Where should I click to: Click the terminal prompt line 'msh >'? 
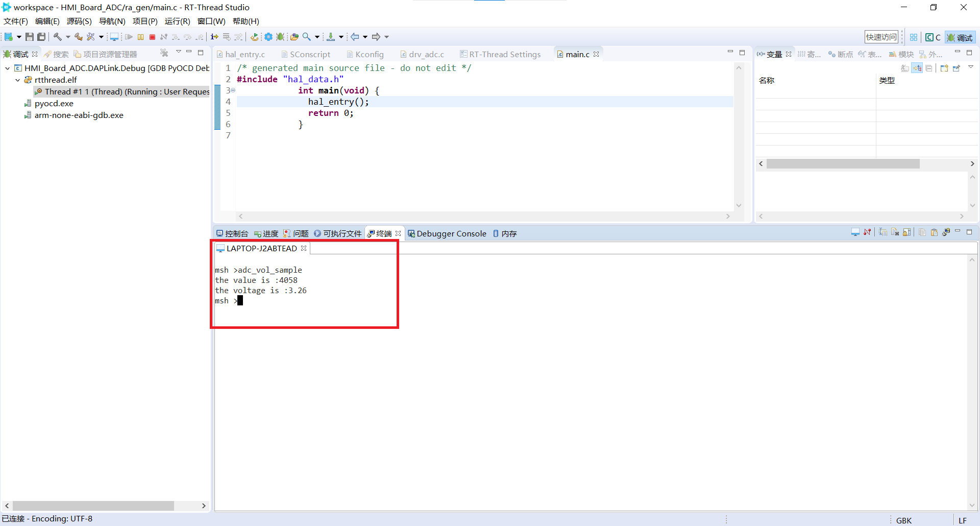pyautogui.click(x=228, y=301)
